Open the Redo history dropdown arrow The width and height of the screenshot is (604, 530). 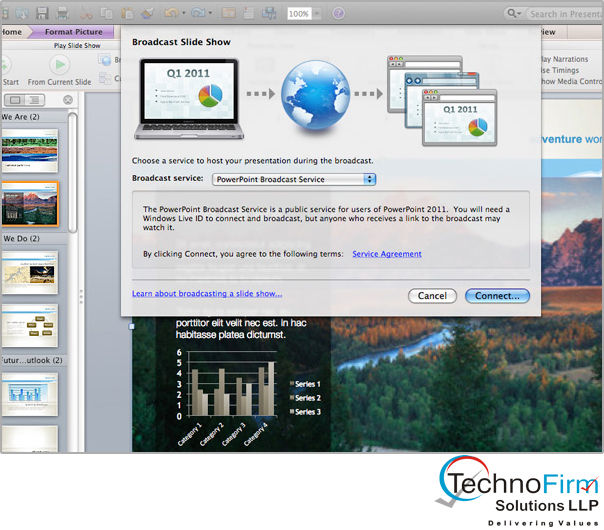coord(210,13)
